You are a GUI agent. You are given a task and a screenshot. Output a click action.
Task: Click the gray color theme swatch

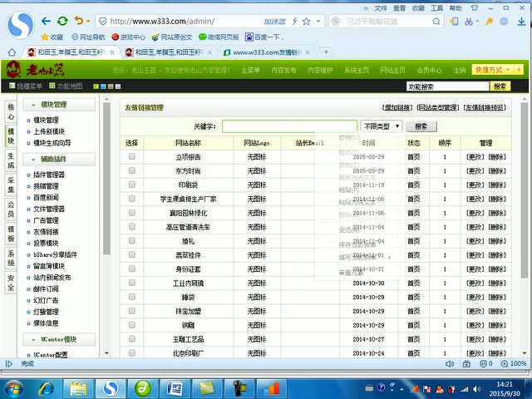pos(116,86)
